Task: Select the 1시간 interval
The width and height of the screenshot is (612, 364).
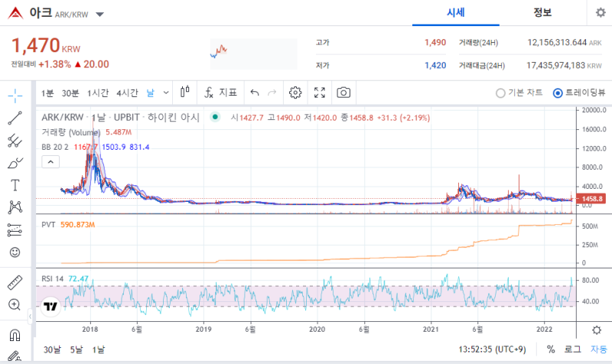Action: pos(98,93)
